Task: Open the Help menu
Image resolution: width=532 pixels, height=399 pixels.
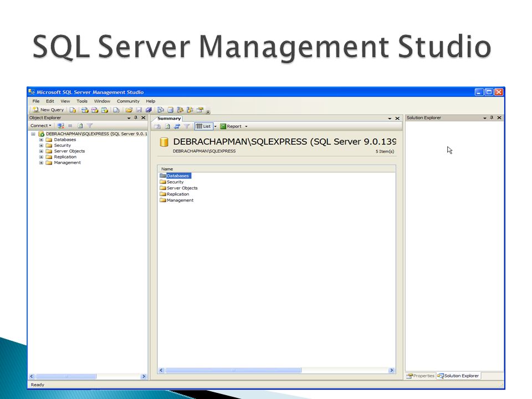Action: (151, 101)
